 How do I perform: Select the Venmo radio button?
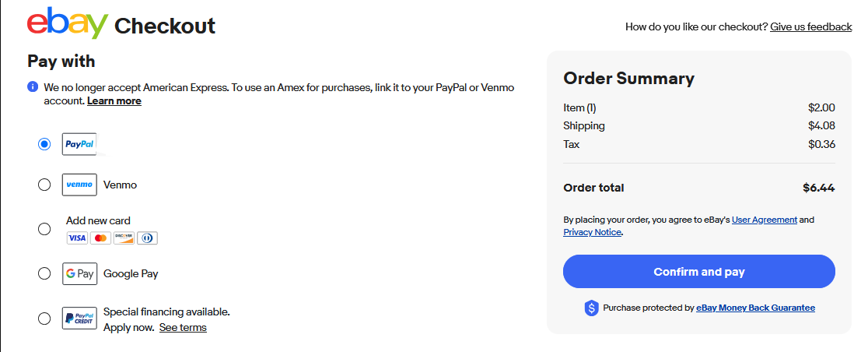[x=44, y=185]
